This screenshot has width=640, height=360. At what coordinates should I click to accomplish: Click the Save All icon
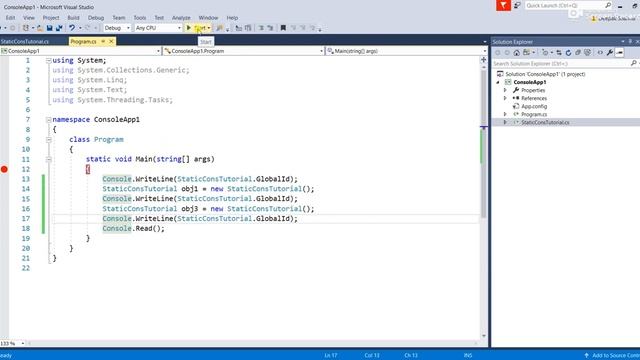59,28
